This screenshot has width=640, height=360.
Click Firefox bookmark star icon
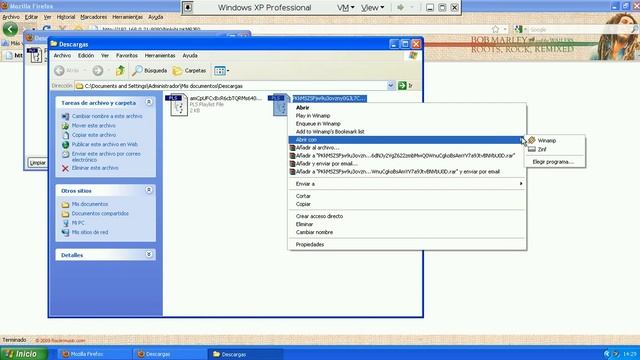click(x=495, y=29)
